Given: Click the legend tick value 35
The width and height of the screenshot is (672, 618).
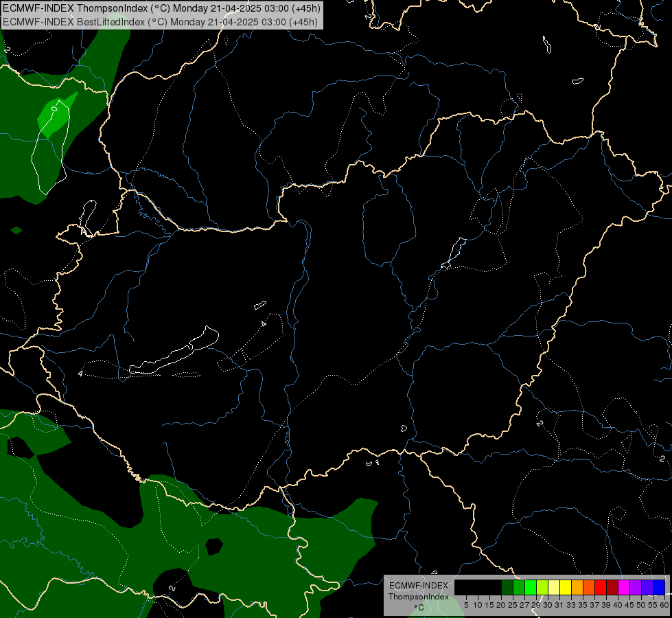Looking at the screenshot, I should tap(583, 605).
